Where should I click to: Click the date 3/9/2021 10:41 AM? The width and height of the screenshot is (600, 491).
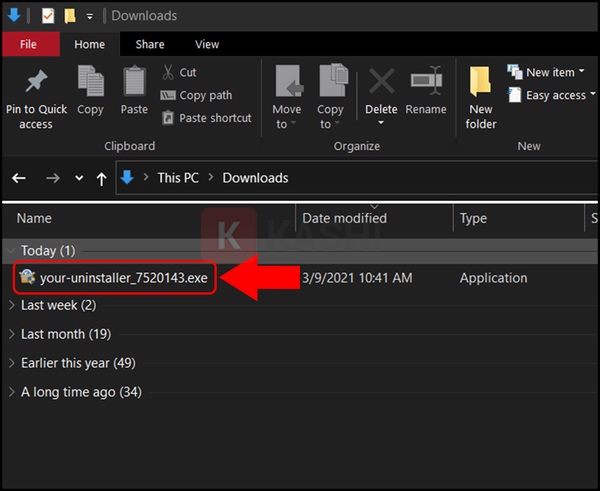(357, 278)
